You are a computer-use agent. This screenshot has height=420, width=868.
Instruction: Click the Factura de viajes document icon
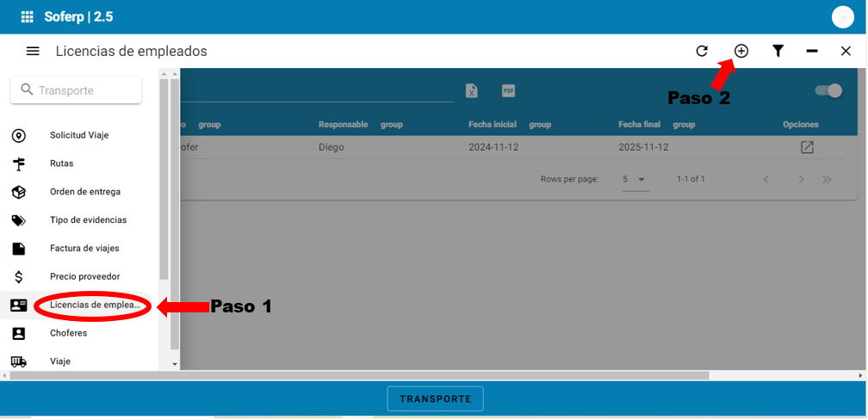(x=19, y=249)
